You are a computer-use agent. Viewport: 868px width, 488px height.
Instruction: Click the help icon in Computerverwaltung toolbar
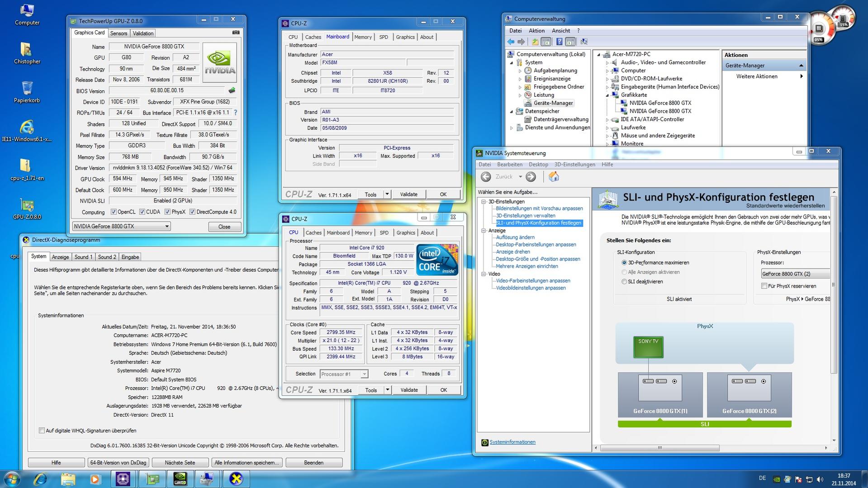(x=559, y=42)
